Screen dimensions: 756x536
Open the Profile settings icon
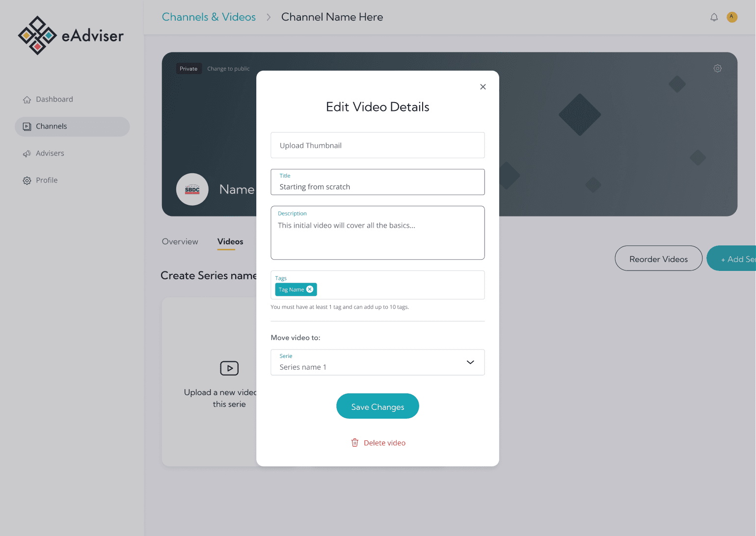click(x=27, y=180)
